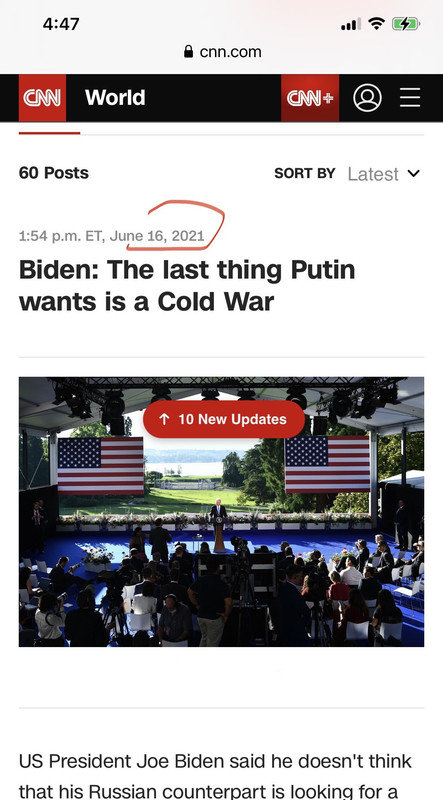This screenshot has height=800, width=443.
Task: Open the CNN+ logo button
Action: pyautogui.click(x=310, y=98)
